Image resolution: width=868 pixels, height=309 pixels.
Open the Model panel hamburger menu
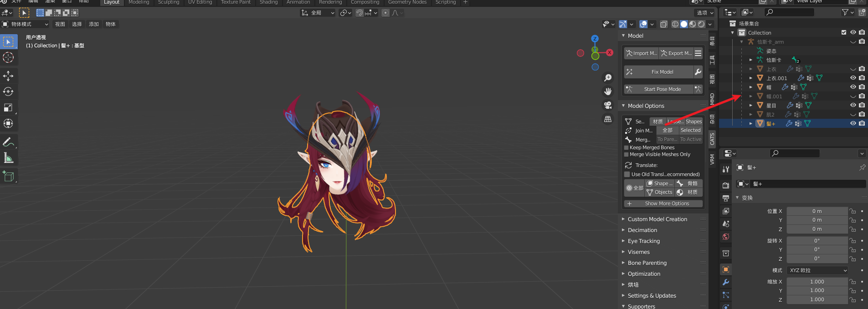698,53
